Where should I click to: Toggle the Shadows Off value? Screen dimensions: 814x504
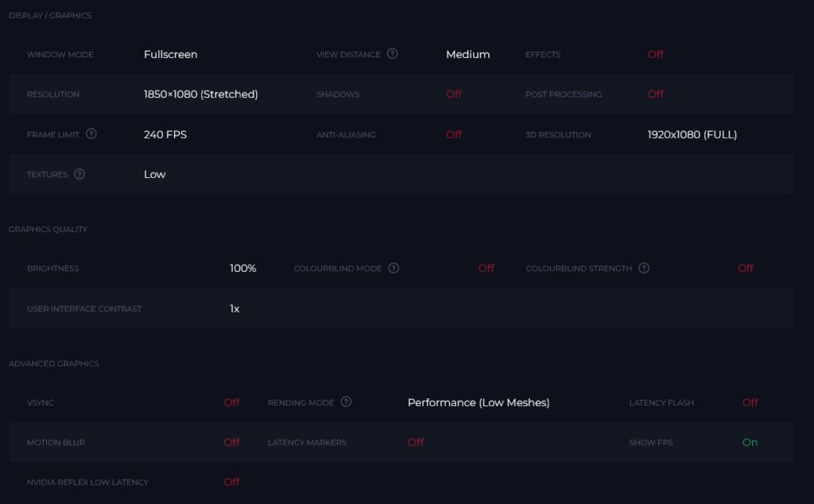pos(454,94)
